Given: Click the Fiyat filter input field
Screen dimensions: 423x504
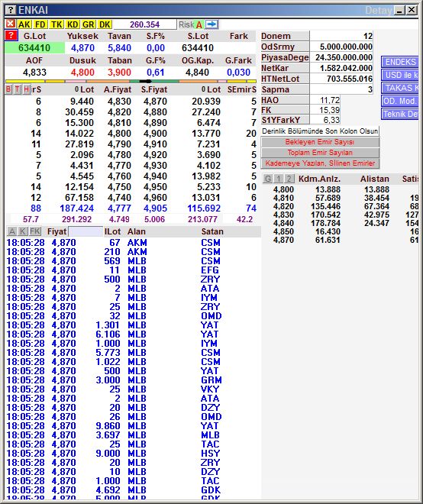Looking at the screenshot, I should (x=86, y=231).
